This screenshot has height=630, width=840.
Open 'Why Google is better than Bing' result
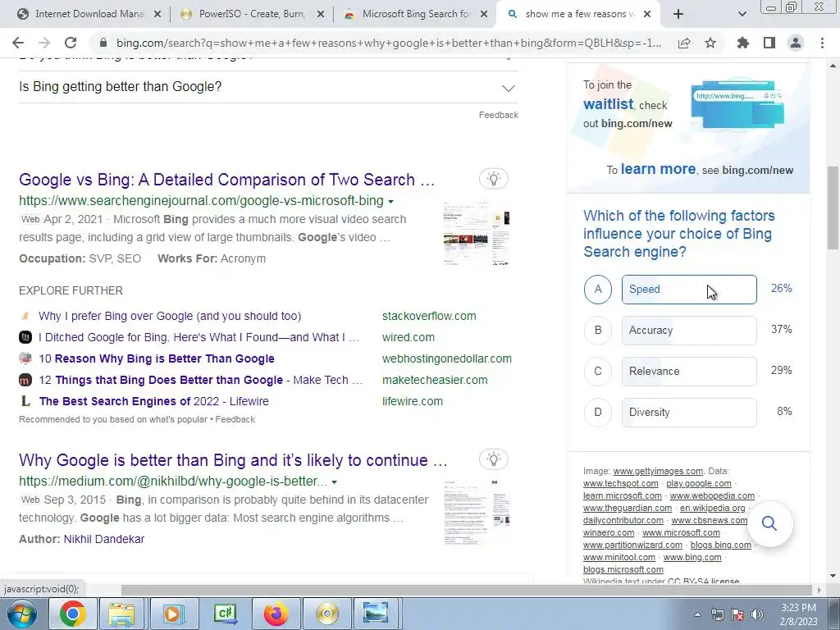click(233, 460)
